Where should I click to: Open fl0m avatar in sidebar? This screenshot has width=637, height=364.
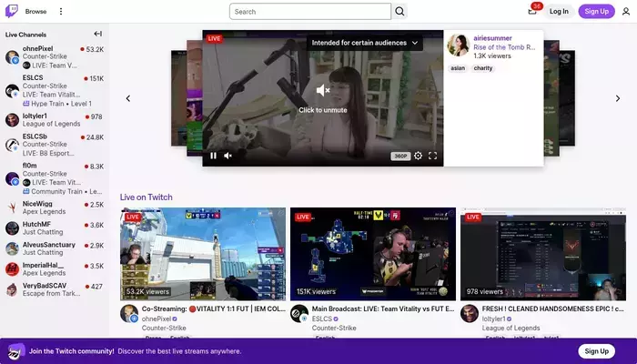pyautogui.click(x=12, y=178)
